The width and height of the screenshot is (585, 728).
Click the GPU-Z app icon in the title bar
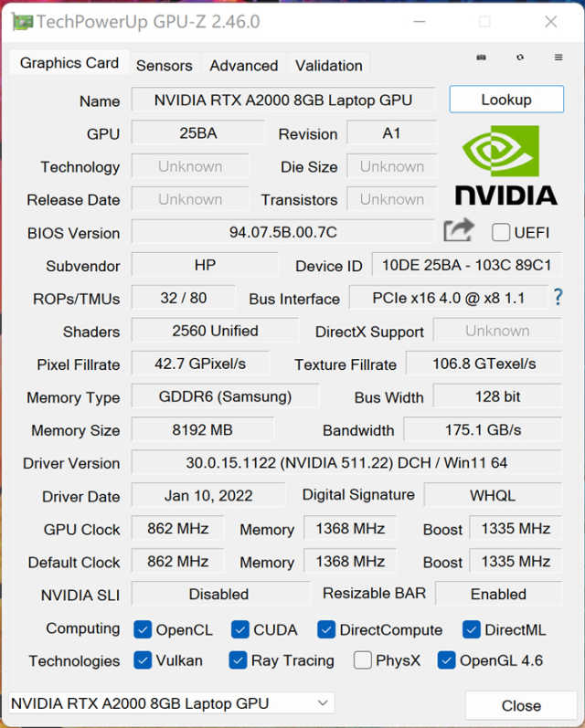click(x=22, y=22)
